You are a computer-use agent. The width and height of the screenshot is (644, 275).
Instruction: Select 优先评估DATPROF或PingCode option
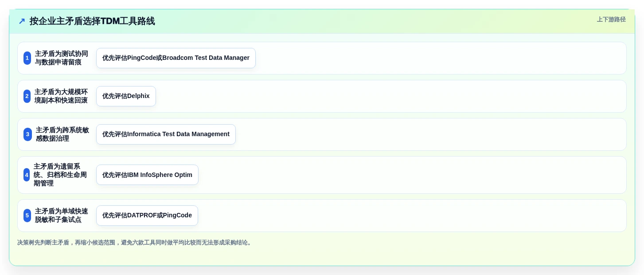click(x=147, y=216)
